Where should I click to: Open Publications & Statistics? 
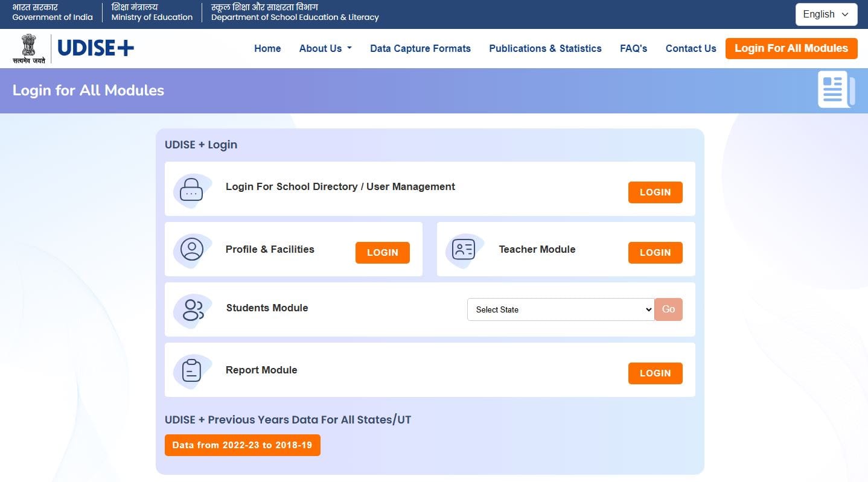point(545,48)
